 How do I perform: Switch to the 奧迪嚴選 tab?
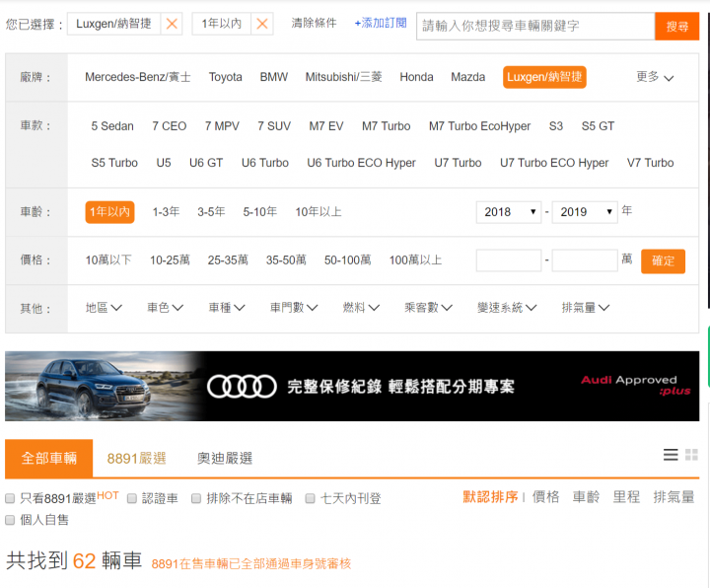click(x=225, y=459)
